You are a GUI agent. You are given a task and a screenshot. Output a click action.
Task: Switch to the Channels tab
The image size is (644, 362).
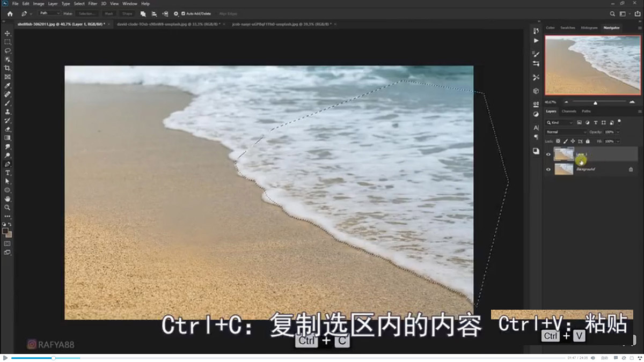click(569, 112)
